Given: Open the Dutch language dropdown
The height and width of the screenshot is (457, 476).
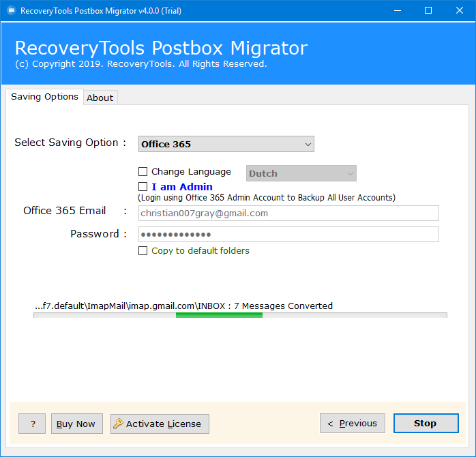Looking at the screenshot, I should [x=301, y=173].
